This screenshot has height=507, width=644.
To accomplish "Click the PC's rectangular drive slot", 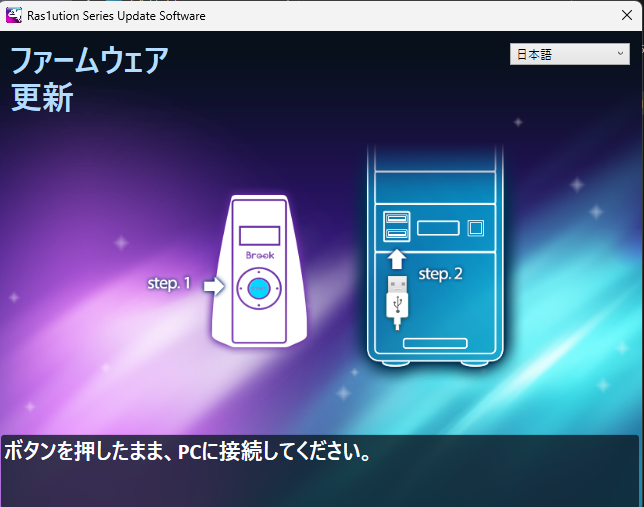I will tap(438, 228).
